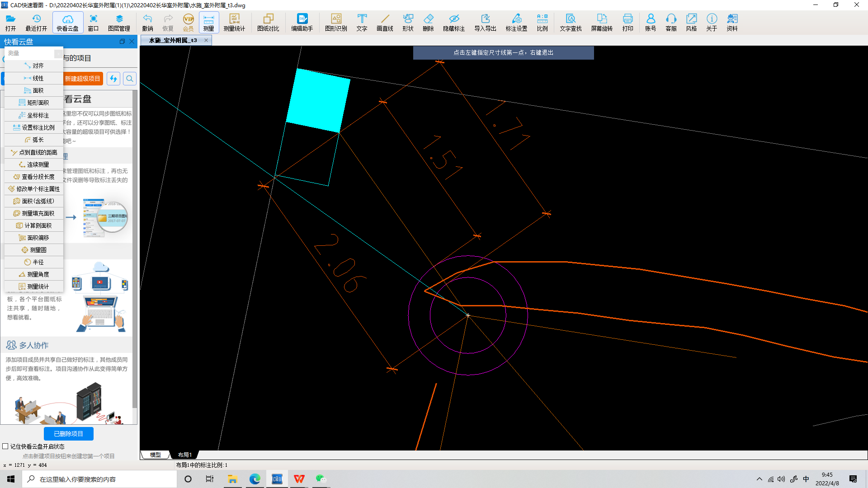868x488 pixels.
Task: Click the 图形识别 shape recognition tool
Action: [336, 22]
